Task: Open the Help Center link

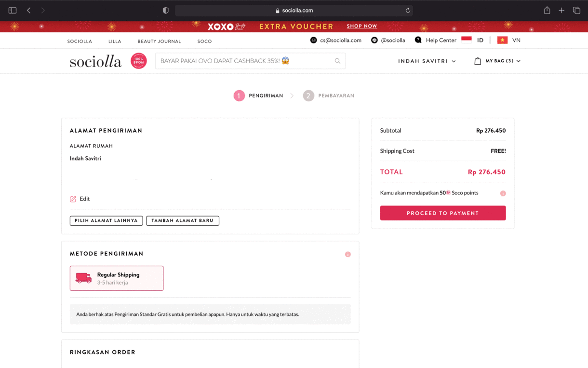Action: [x=441, y=40]
